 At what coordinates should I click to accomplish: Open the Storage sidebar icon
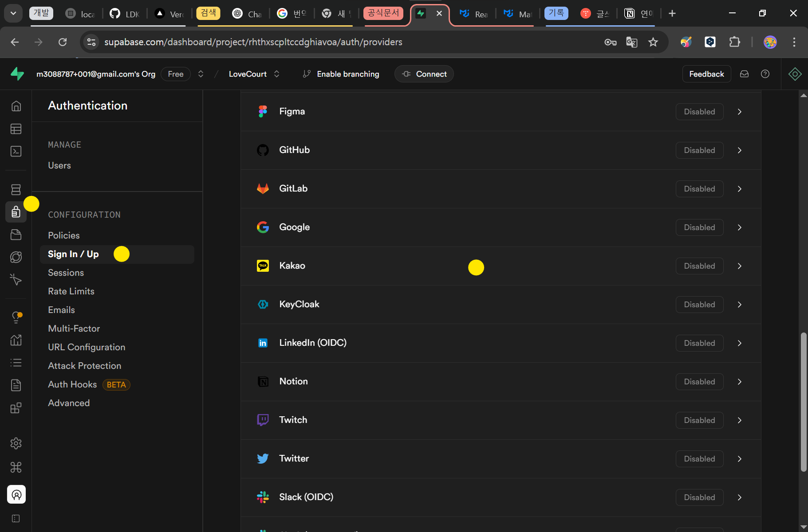pos(16,235)
